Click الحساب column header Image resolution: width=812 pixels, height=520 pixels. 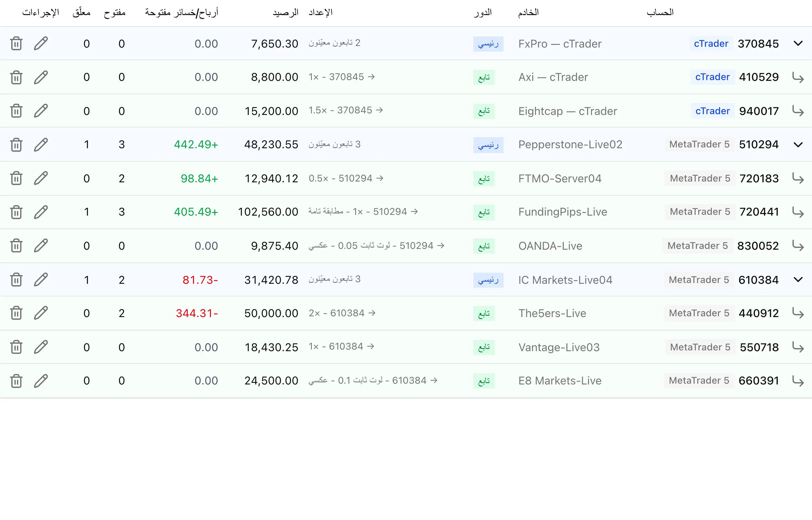click(x=660, y=12)
